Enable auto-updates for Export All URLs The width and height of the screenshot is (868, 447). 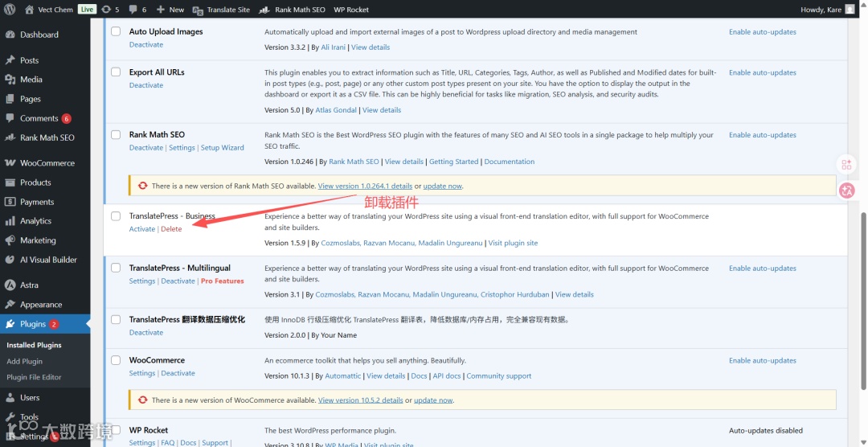click(762, 72)
